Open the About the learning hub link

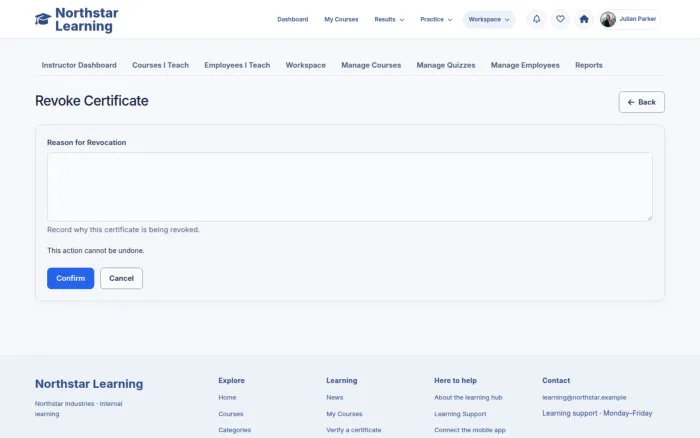pyautogui.click(x=468, y=397)
